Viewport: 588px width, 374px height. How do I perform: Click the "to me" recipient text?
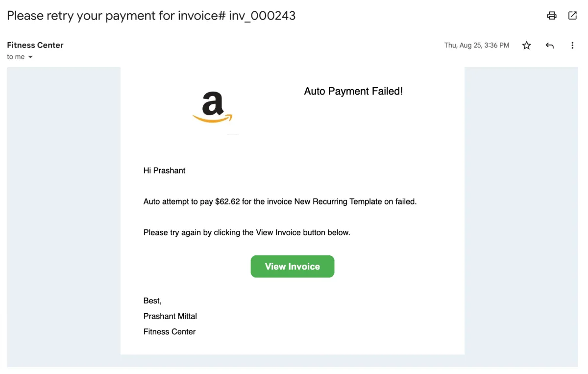point(16,57)
